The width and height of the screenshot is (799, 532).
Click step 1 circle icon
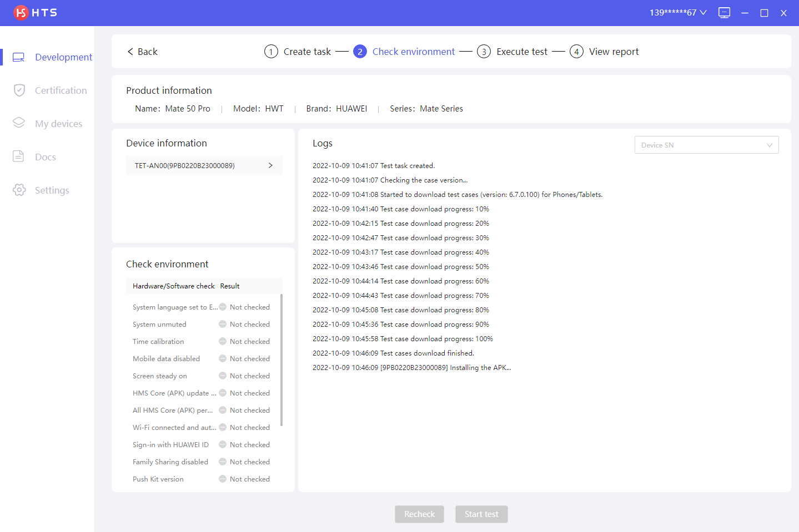[x=271, y=52]
